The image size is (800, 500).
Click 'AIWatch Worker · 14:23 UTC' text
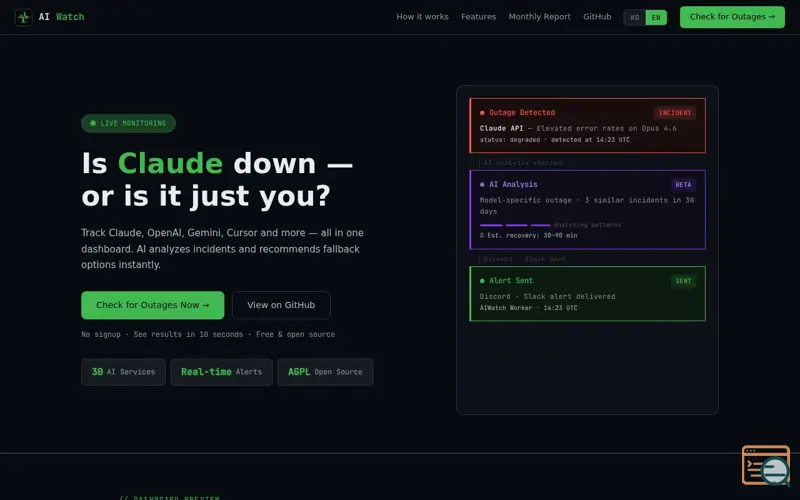[529, 308]
